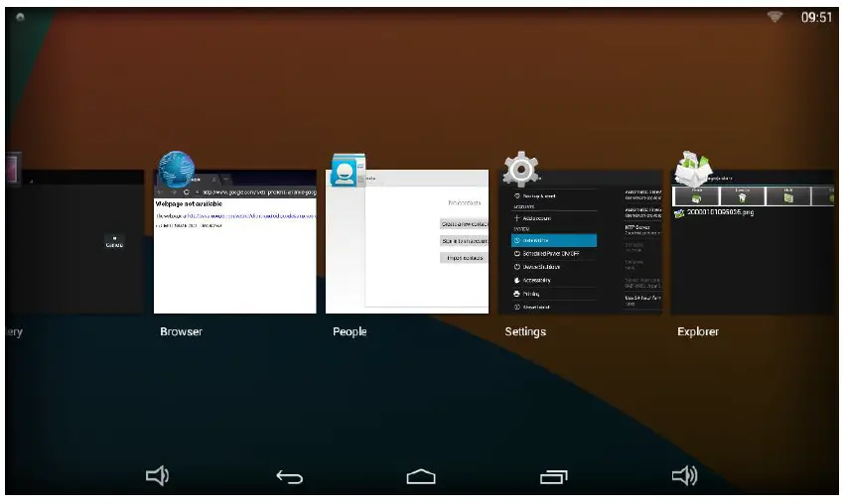Tap the volume down icon
843x504 pixels.
[157, 476]
